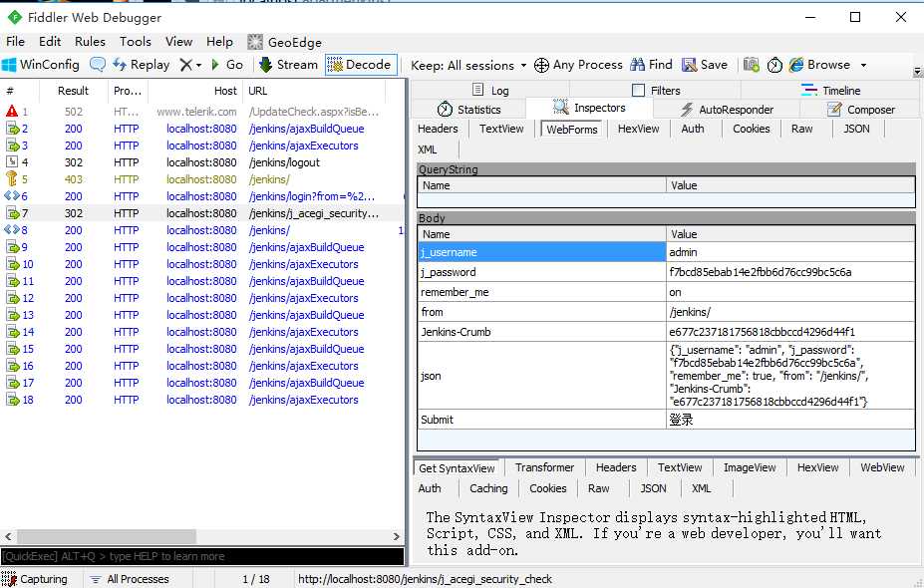Switch to the Log tab
This screenshot has width=924, height=588.
coord(490,90)
